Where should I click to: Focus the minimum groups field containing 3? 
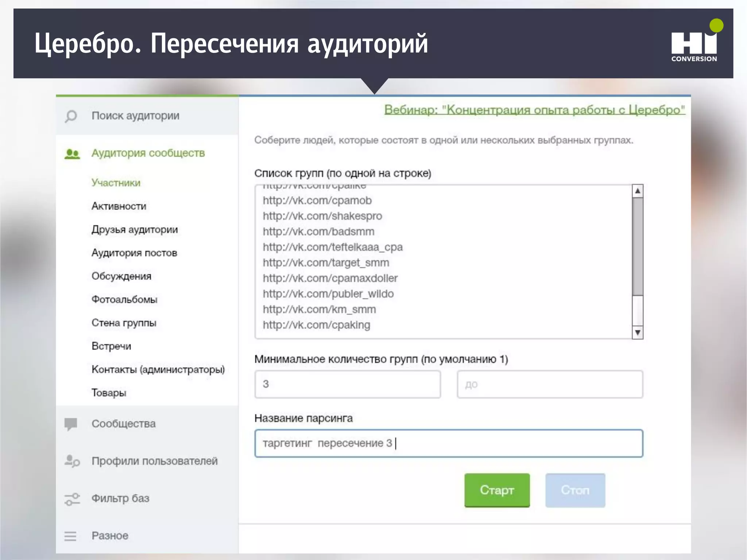(x=348, y=384)
